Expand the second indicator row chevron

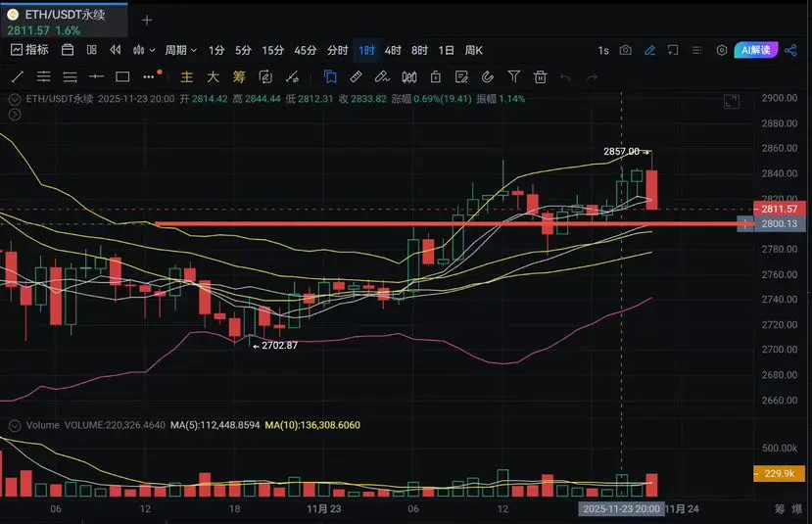coord(15,115)
